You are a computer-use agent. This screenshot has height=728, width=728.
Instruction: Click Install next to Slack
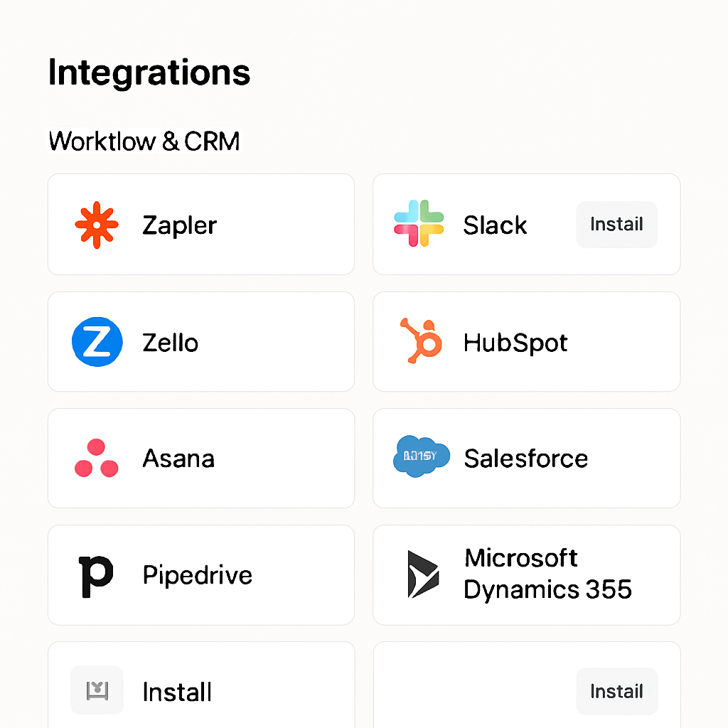pyautogui.click(x=616, y=225)
